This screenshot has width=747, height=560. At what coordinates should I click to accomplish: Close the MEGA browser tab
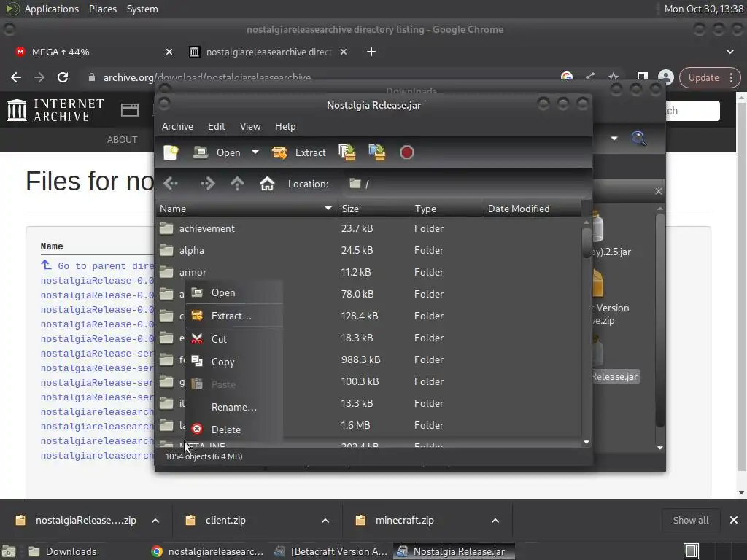coord(169,52)
